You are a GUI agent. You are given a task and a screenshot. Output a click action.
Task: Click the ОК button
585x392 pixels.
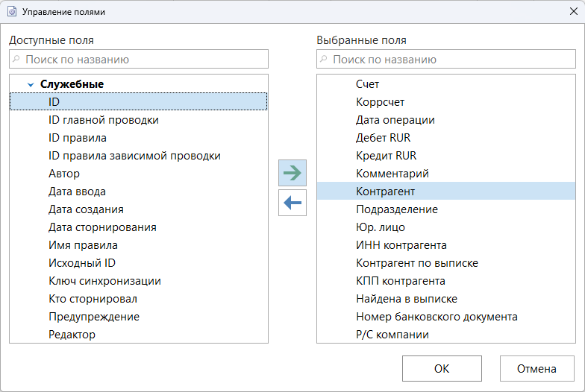pos(442,368)
